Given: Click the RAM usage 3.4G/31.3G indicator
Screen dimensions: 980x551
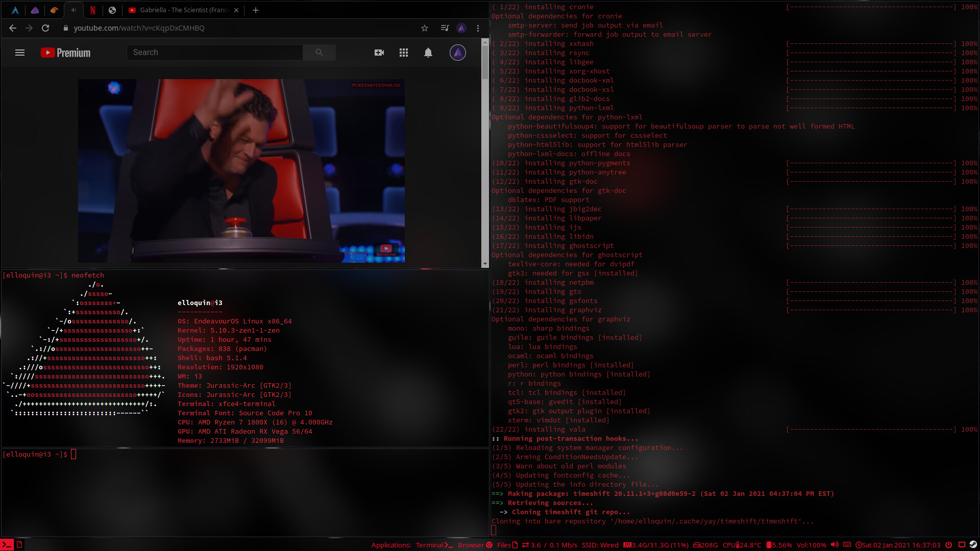Looking at the screenshot, I should click(x=656, y=545).
